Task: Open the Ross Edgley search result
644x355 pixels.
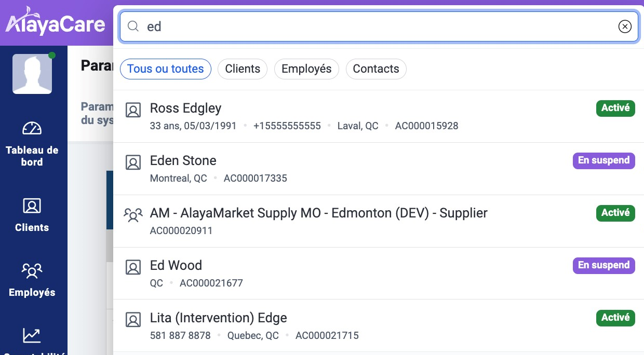Action: coord(185,108)
